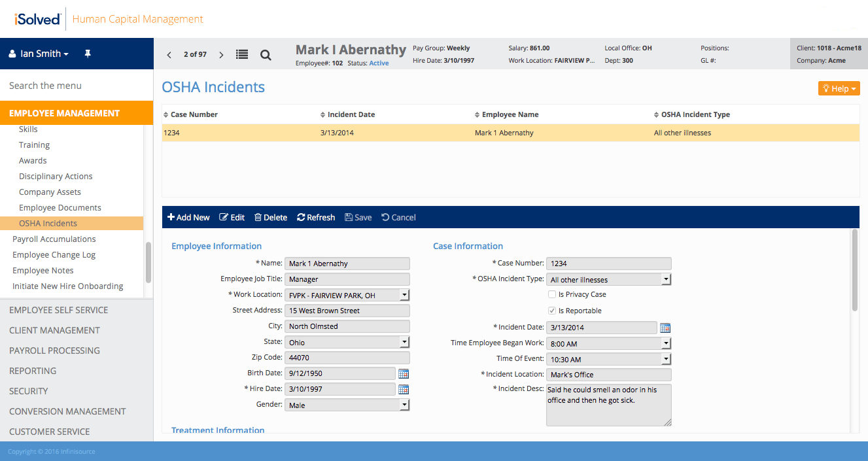868x461 pixels.
Task: Select Disciplinary Actions in sidebar
Action: [x=56, y=177]
